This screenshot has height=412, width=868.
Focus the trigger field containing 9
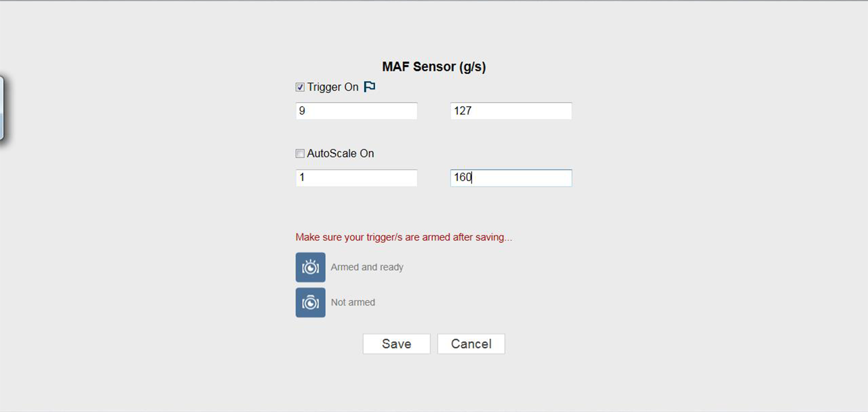click(356, 111)
